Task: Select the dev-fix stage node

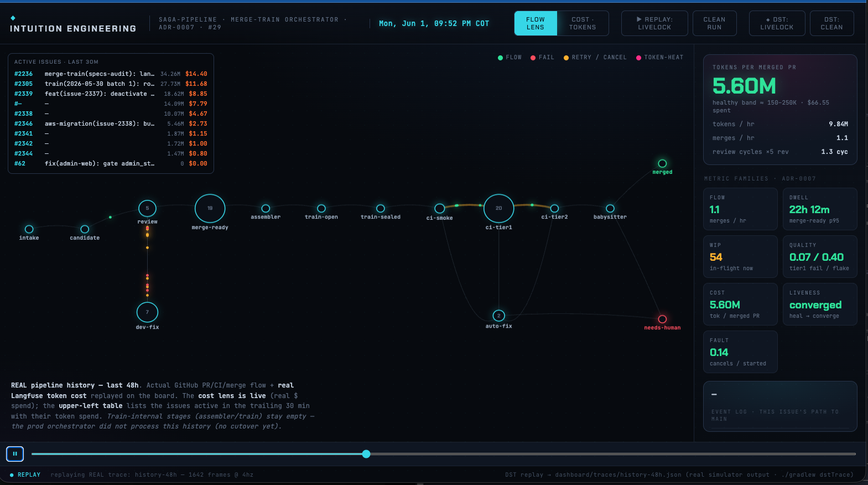Action: coord(147,312)
